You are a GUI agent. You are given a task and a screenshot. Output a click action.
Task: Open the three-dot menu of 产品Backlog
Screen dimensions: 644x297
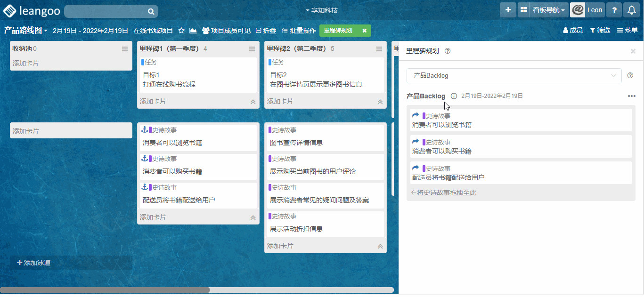(x=631, y=96)
